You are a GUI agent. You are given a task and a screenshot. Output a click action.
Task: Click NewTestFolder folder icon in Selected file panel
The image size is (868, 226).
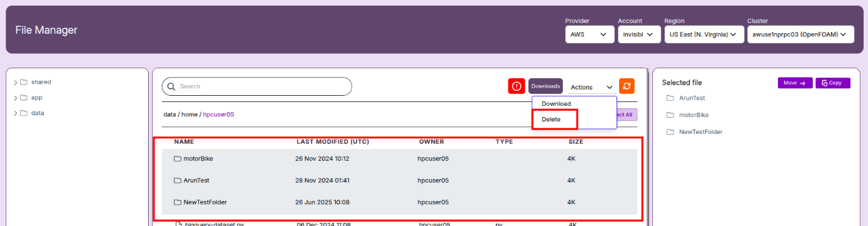[670, 132]
